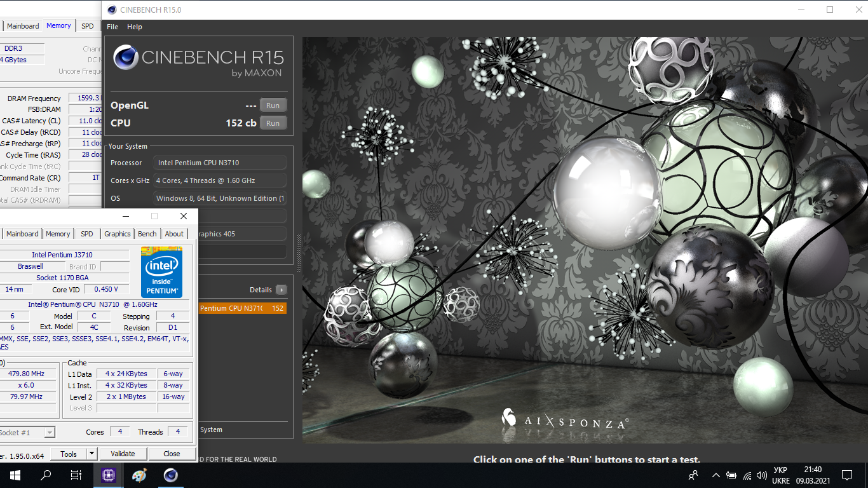Open the File menu in Cinebench

(112, 27)
